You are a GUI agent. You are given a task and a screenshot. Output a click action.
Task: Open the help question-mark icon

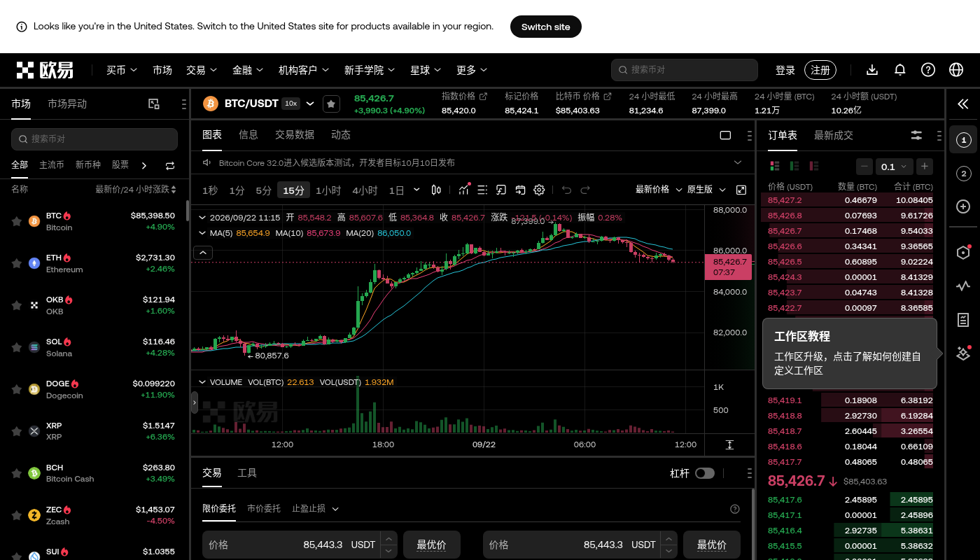click(x=928, y=70)
